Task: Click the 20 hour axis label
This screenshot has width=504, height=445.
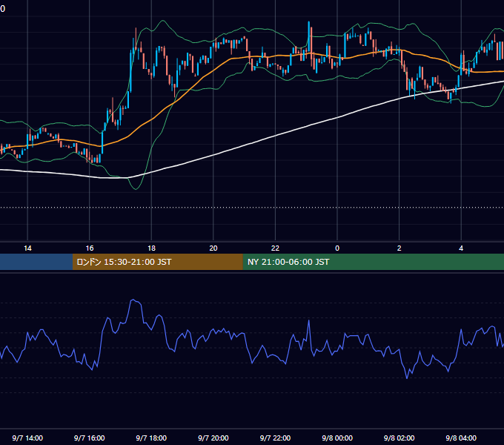Action: coord(213,248)
